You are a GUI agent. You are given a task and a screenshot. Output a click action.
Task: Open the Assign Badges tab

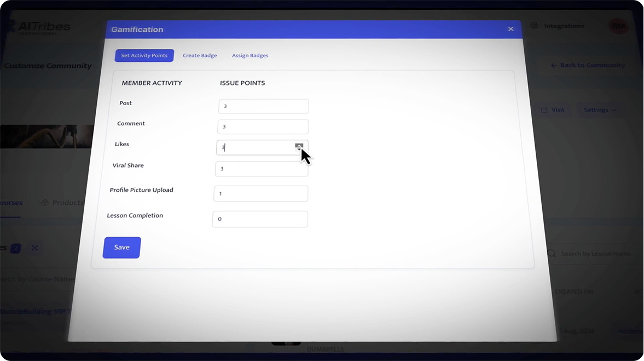tap(250, 55)
